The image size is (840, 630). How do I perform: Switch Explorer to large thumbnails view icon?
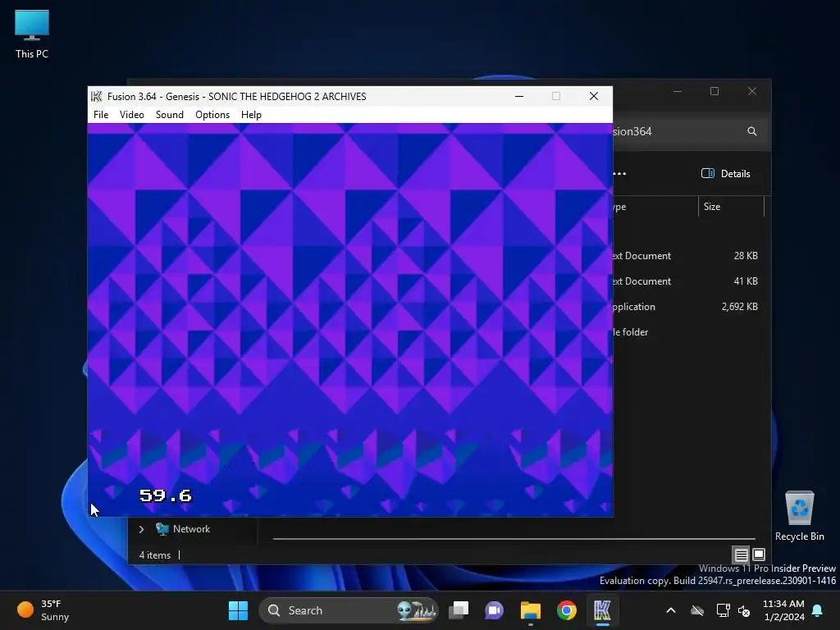(x=759, y=555)
